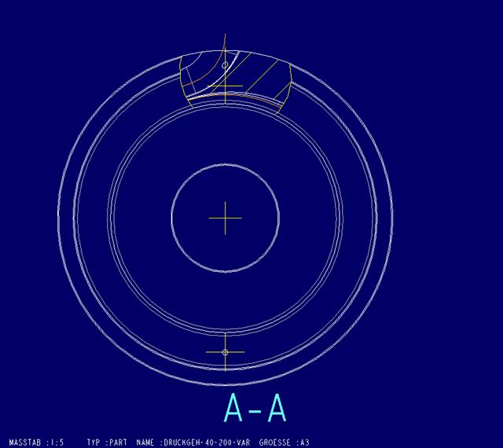Select the bottom crosshair with small circle
Image resolution: width=503 pixels, height=448 pixels.
click(x=226, y=352)
